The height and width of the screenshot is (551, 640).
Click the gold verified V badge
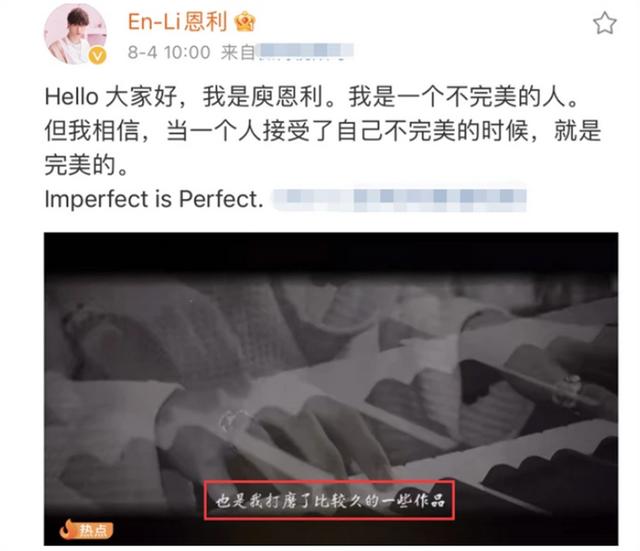point(97,56)
